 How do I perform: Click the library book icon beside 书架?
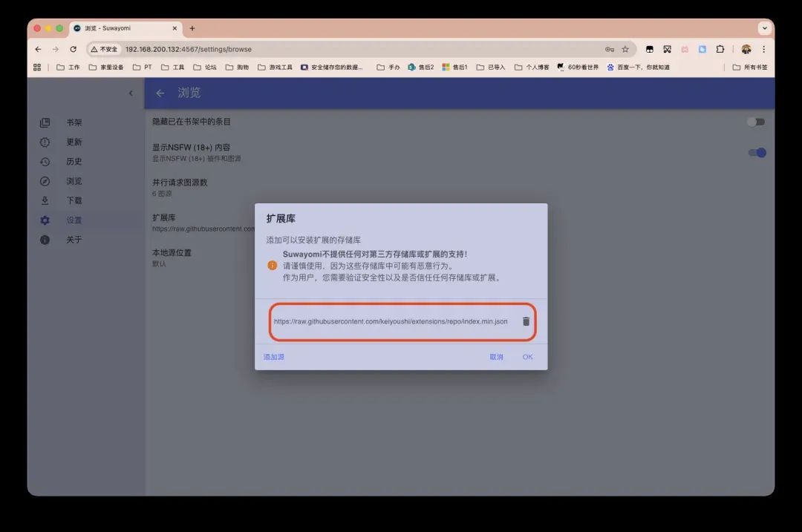pos(45,122)
